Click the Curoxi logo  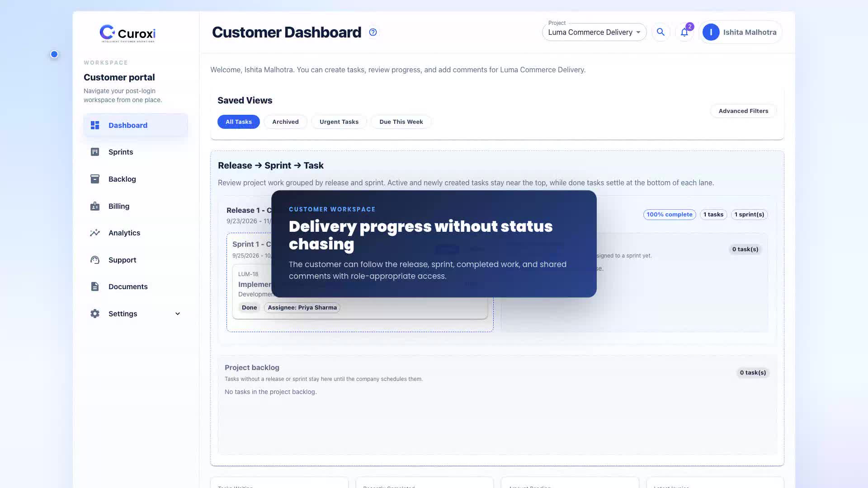point(127,33)
